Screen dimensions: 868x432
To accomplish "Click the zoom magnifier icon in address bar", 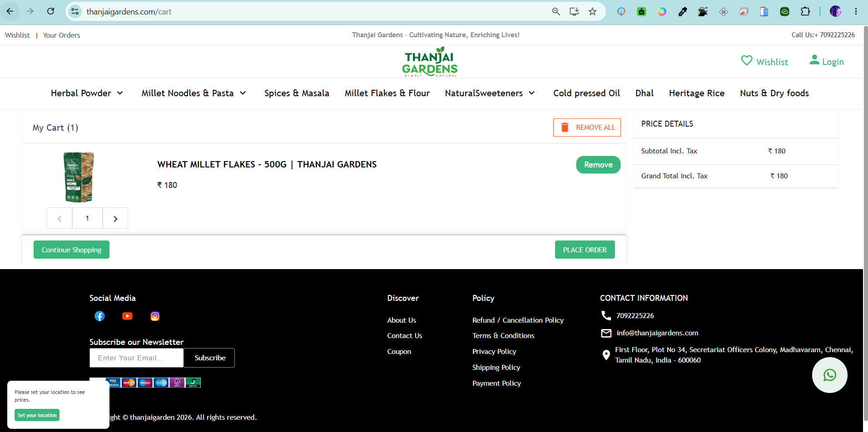I will point(556,11).
